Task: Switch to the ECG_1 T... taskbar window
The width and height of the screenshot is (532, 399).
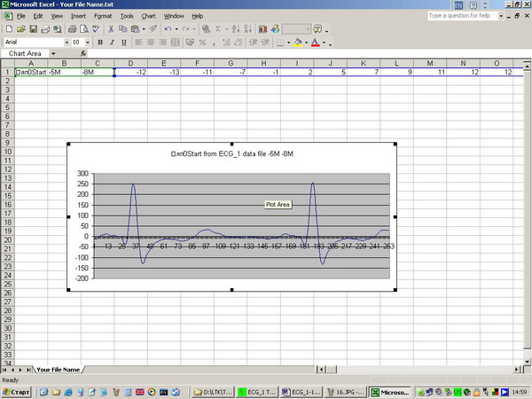Action: (257, 392)
